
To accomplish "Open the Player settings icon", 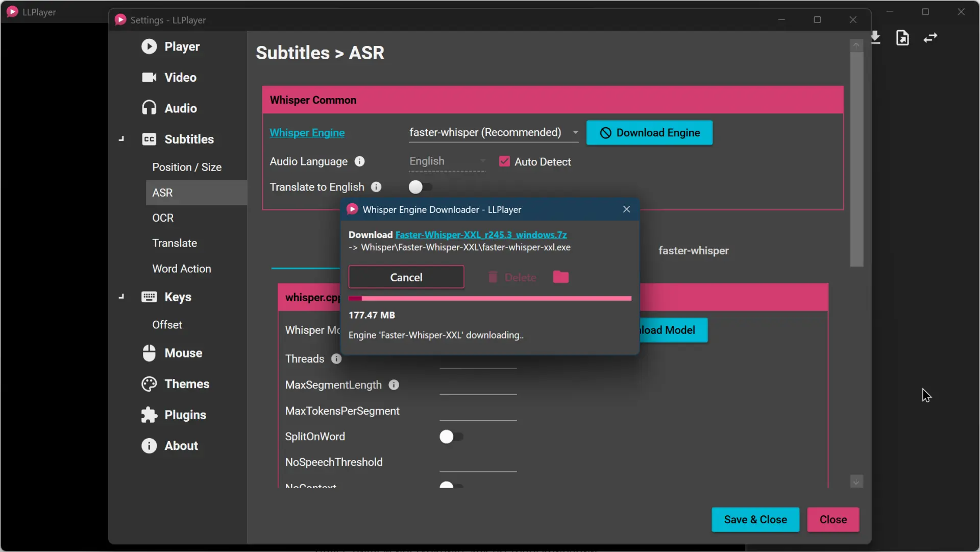I will pyautogui.click(x=149, y=46).
